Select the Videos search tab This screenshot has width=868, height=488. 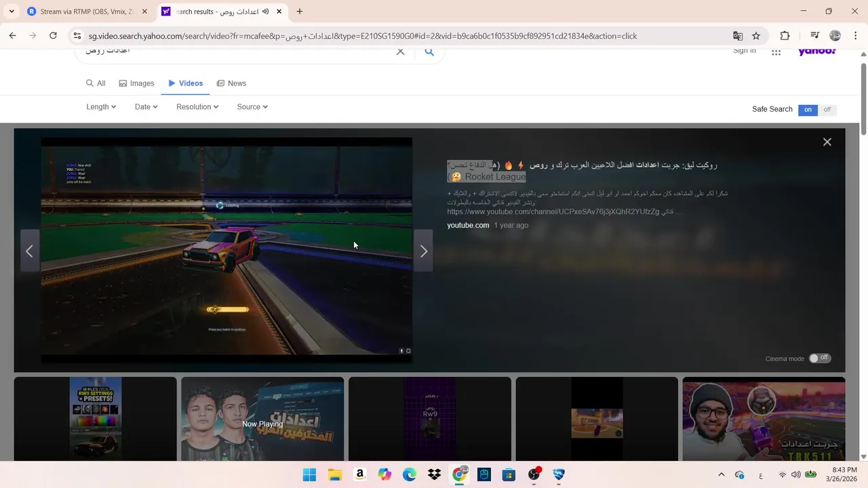pos(186,83)
